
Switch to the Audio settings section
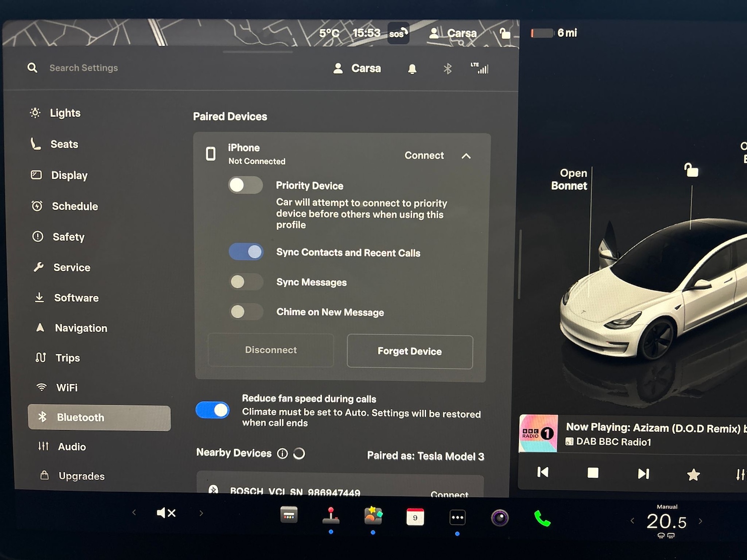(x=72, y=447)
